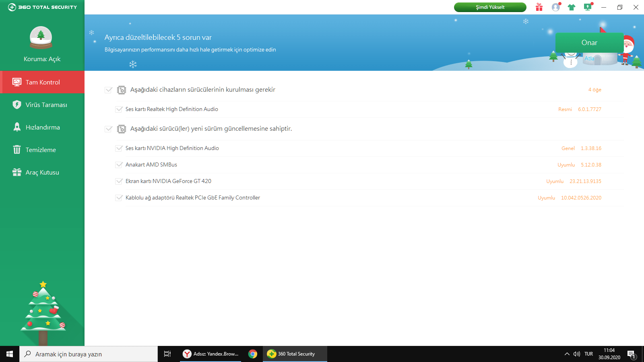
Task: Click the Realtek version 6.0.1.7727
Action: pyautogui.click(x=590, y=109)
